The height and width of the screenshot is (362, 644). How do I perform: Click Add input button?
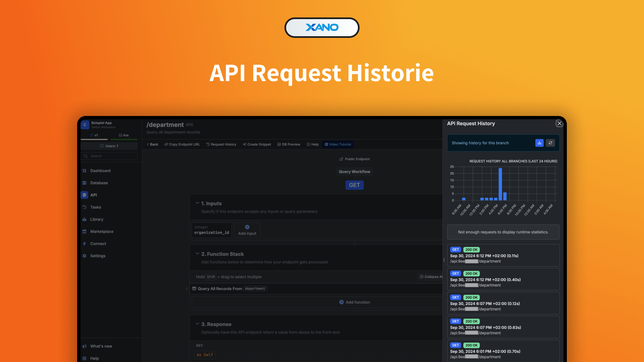(247, 230)
